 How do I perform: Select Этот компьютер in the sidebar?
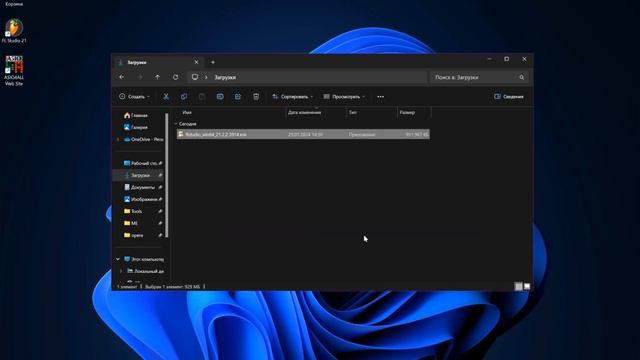pos(144,259)
